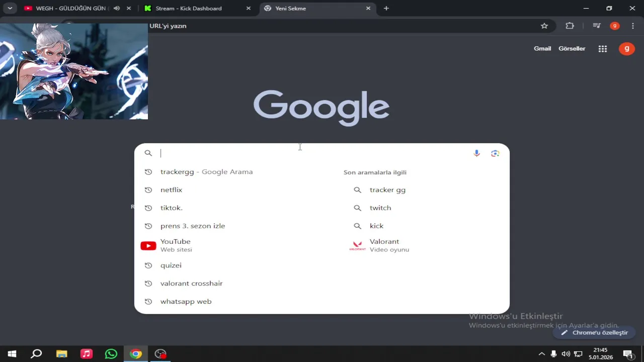Image resolution: width=644 pixels, height=362 pixels.
Task: Open the Chrome three-dot menu
Action: [x=633, y=26]
